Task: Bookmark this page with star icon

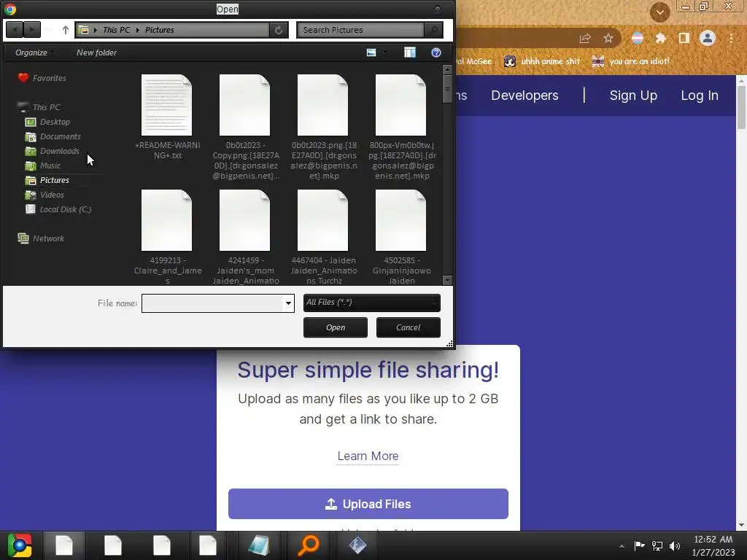Action: pyautogui.click(x=608, y=39)
